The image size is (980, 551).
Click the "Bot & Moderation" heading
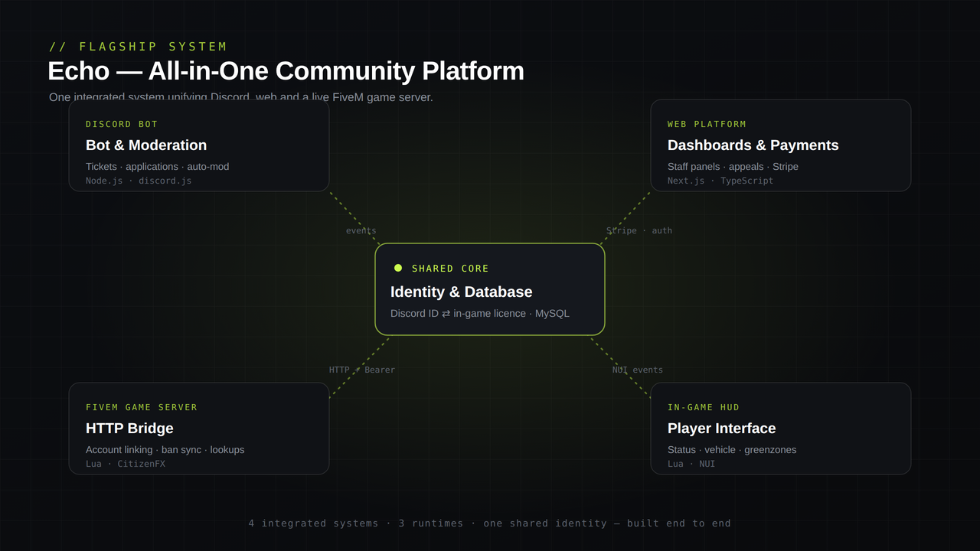coord(146,145)
